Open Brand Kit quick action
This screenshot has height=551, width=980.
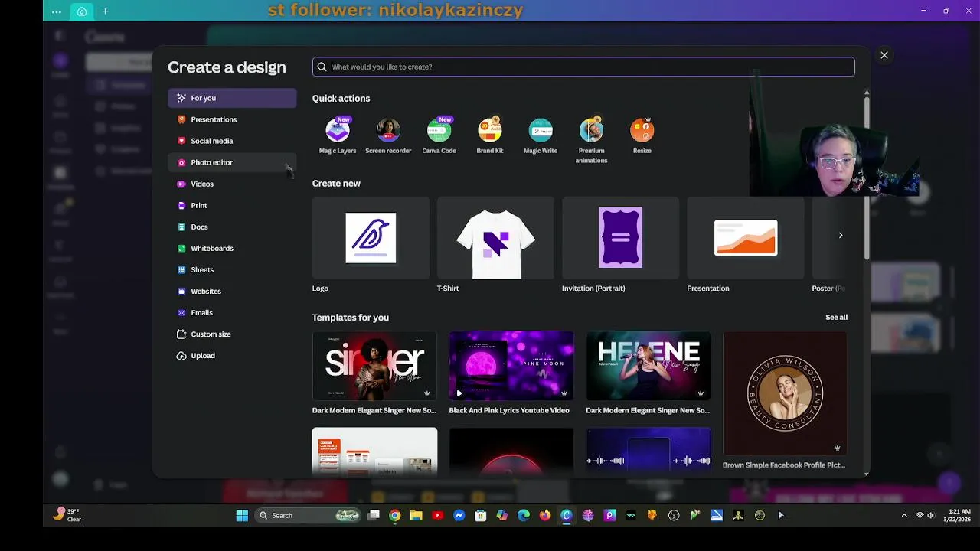(490, 136)
